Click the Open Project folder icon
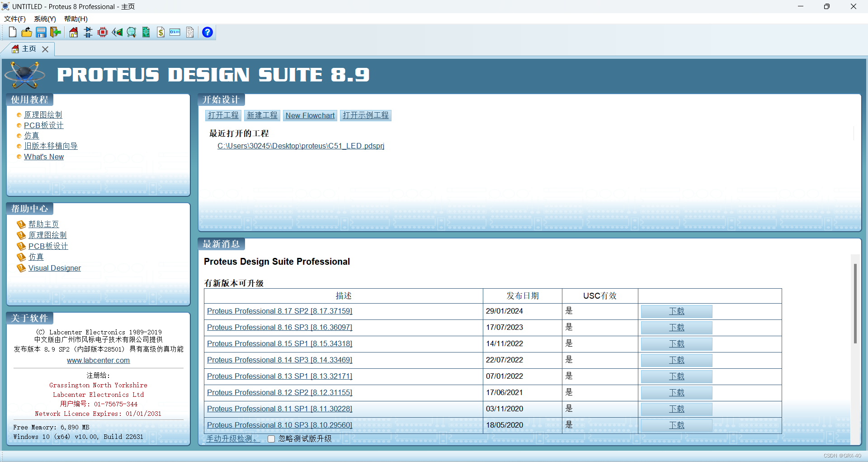868x462 pixels. [x=27, y=32]
